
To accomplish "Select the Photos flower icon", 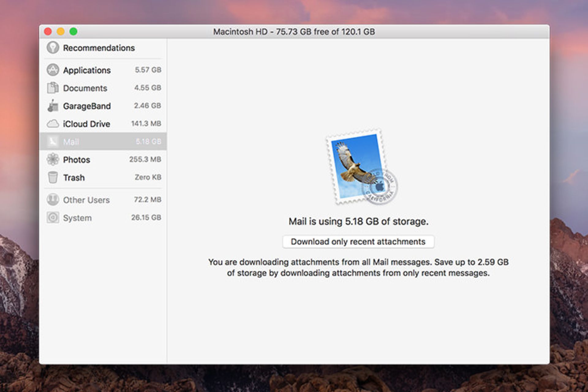I will click(53, 160).
